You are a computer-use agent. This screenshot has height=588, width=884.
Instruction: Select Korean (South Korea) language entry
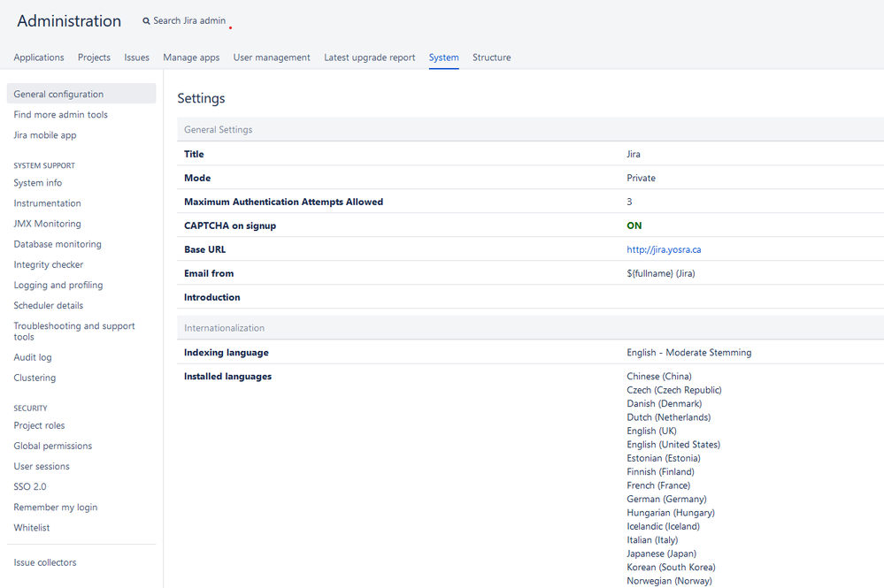click(x=671, y=567)
